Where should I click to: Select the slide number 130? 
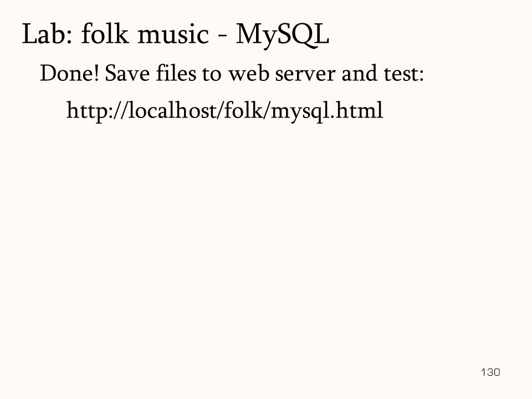click(x=490, y=372)
